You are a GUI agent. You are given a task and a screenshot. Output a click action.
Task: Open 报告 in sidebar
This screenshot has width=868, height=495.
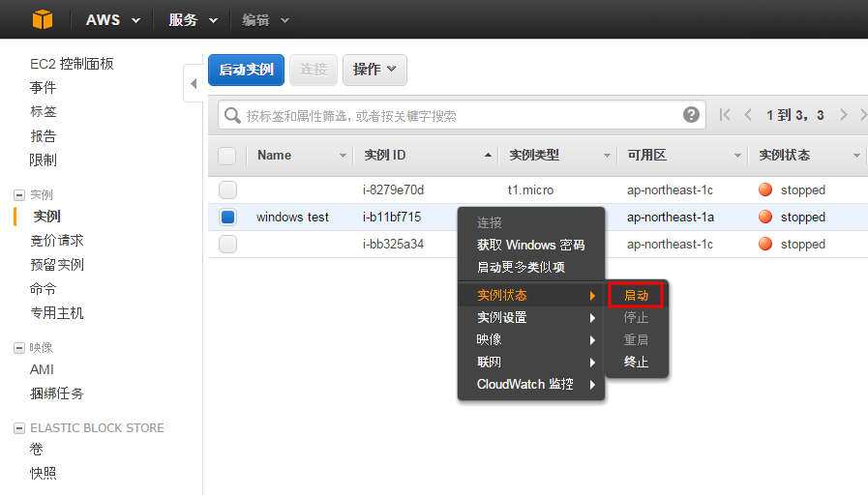coord(44,136)
